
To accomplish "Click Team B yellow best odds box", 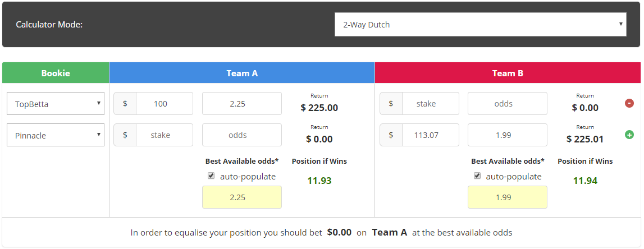I will [508, 197].
